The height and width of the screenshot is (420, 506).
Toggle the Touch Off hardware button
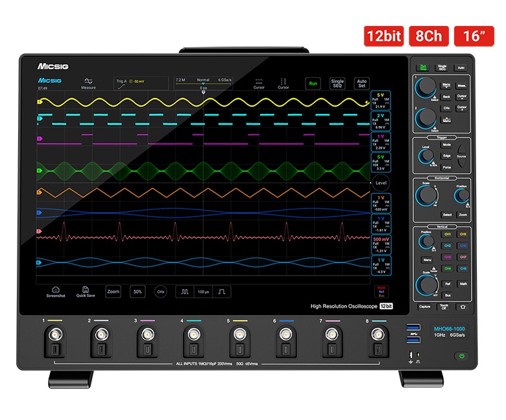click(444, 307)
